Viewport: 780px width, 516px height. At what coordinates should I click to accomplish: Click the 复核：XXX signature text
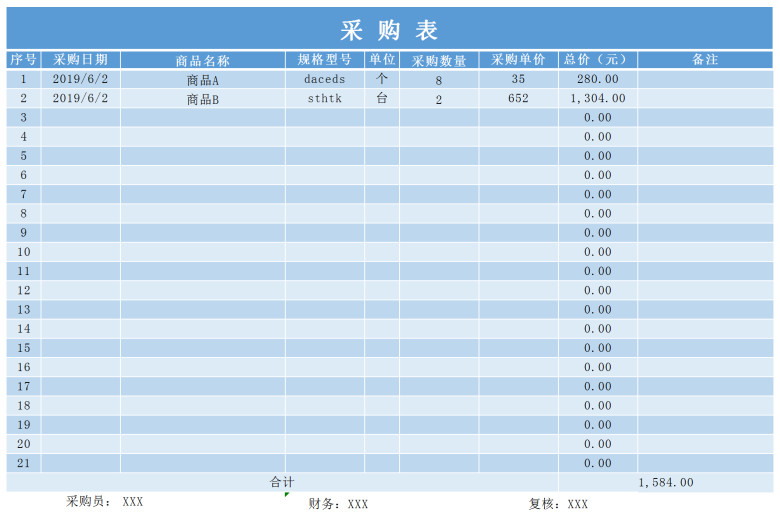(558, 504)
